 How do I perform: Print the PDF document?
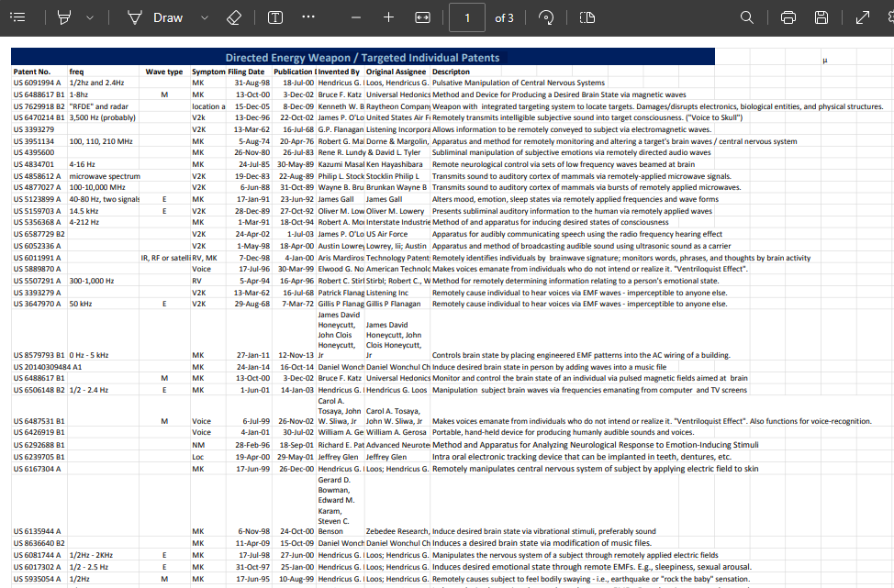[x=788, y=17]
